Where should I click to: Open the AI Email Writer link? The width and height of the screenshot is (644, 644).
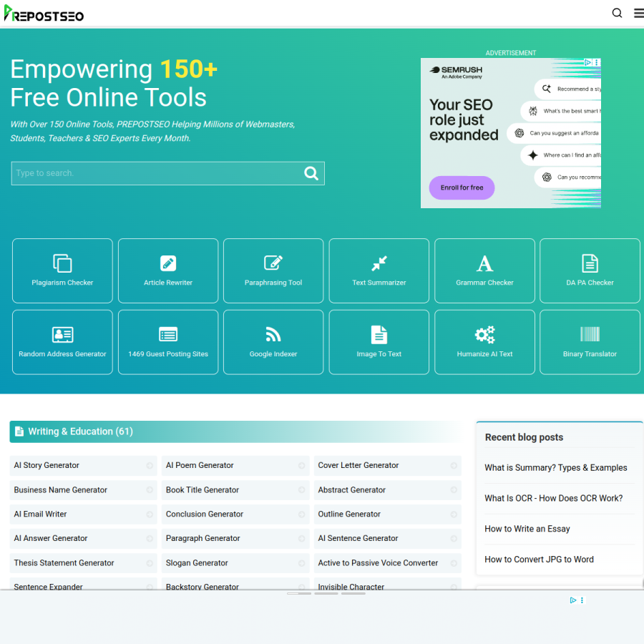(40, 514)
